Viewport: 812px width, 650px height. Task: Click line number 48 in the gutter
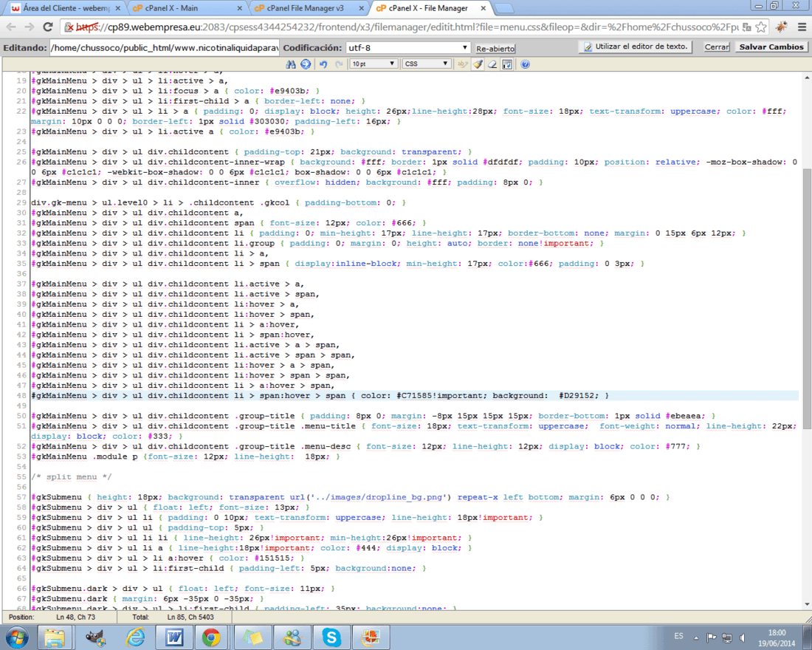pyautogui.click(x=21, y=395)
